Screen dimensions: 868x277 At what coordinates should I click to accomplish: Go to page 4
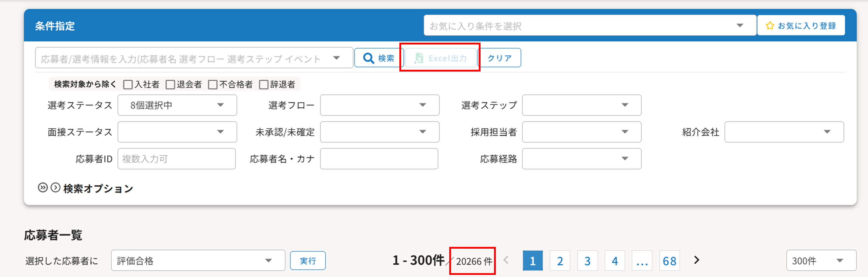[x=615, y=261]
